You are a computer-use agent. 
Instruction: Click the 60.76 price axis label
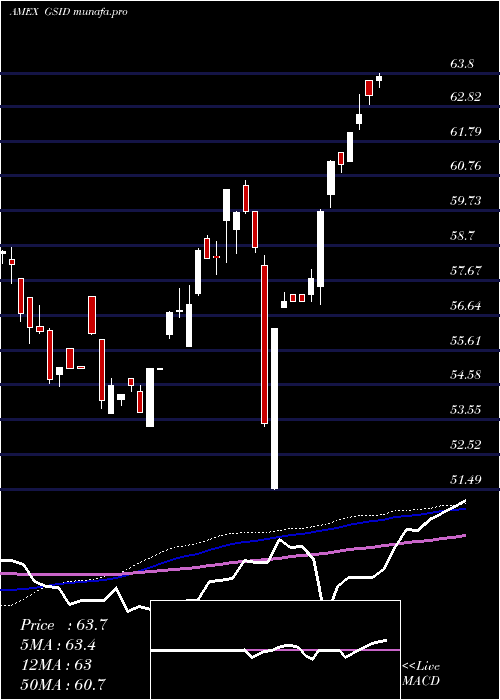click(465, 166)
